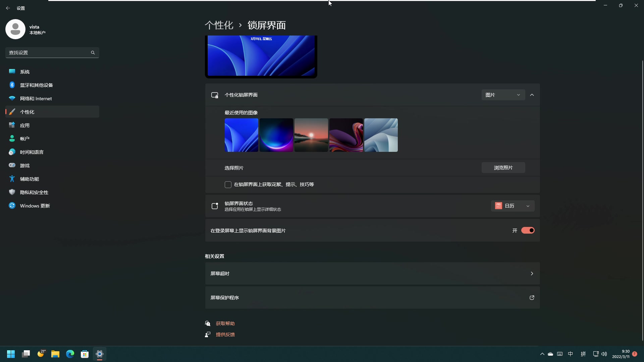
Task: Click the 提供反馈 feedback icon
Action: [208, 335]
